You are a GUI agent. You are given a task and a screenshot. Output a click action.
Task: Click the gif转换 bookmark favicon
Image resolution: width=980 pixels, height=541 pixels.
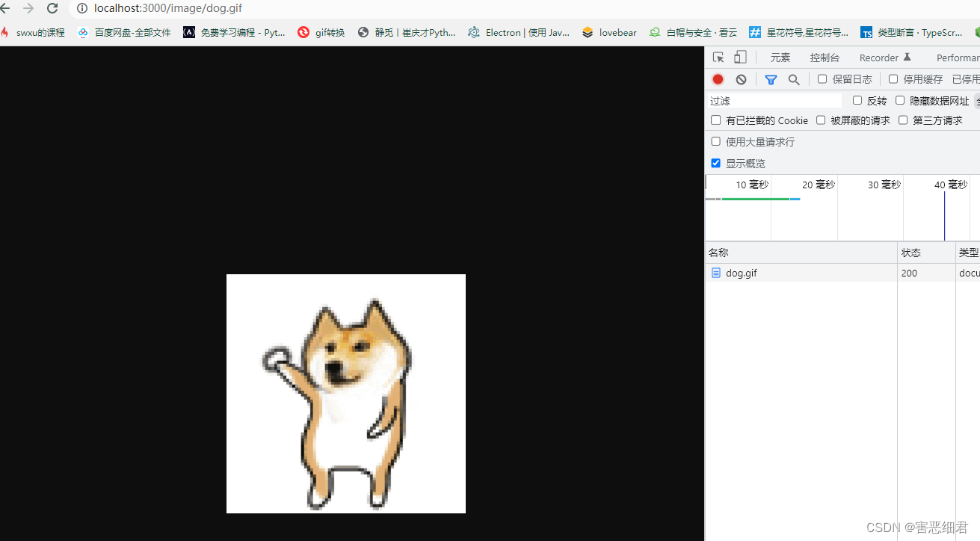point(303,33)
